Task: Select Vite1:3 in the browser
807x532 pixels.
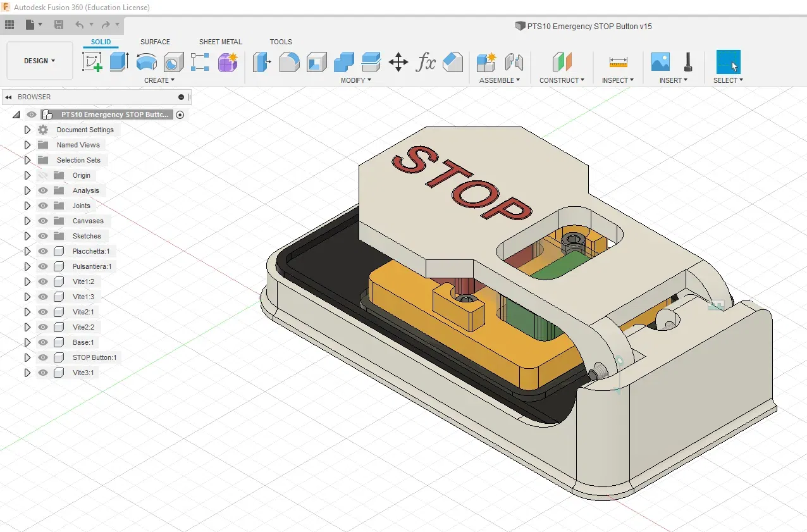Action: tap(83, 297)
